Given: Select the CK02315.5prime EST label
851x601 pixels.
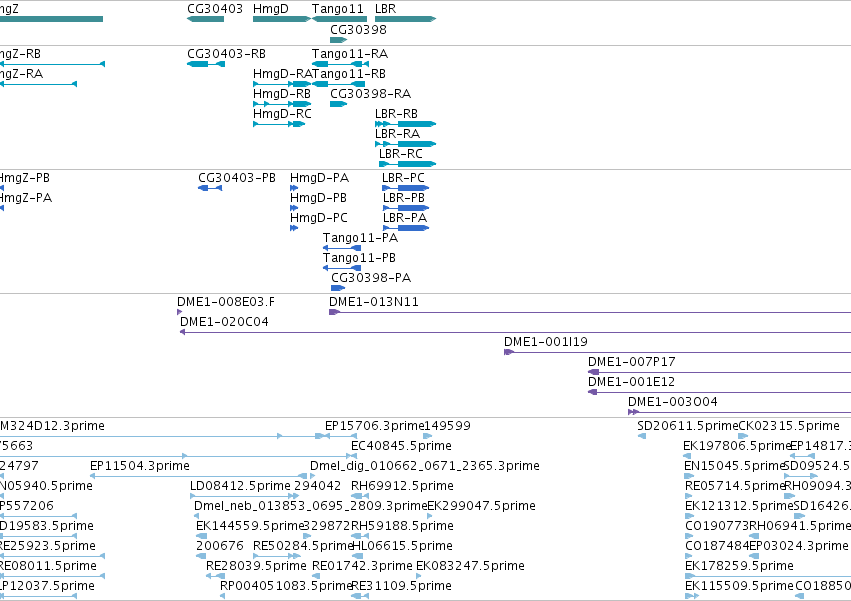Looking at the screenshot, I should pos(789,426).
